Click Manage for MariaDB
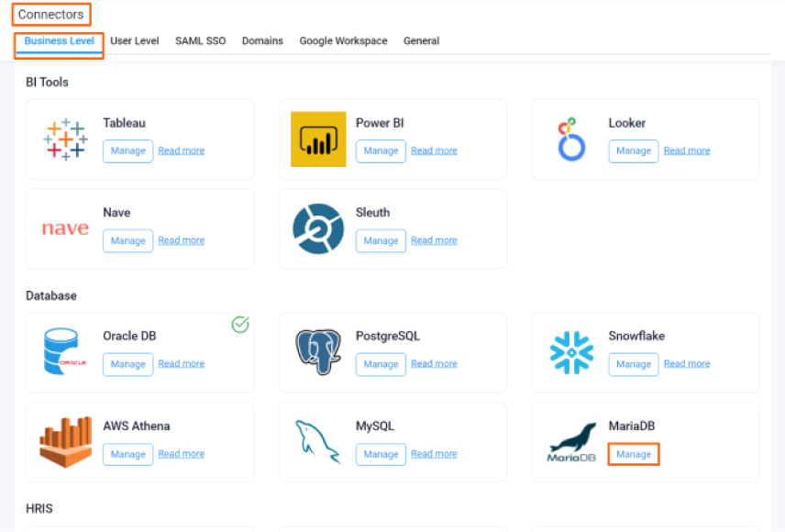 [x=634, y=454]
